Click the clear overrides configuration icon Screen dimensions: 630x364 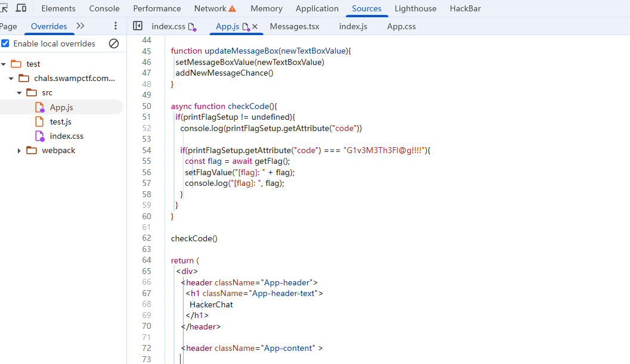[x=114, y=43]
